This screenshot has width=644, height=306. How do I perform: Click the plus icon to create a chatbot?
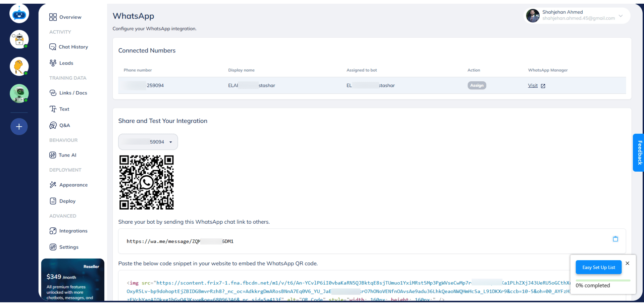pyautogui.click(x=19, y=127)
